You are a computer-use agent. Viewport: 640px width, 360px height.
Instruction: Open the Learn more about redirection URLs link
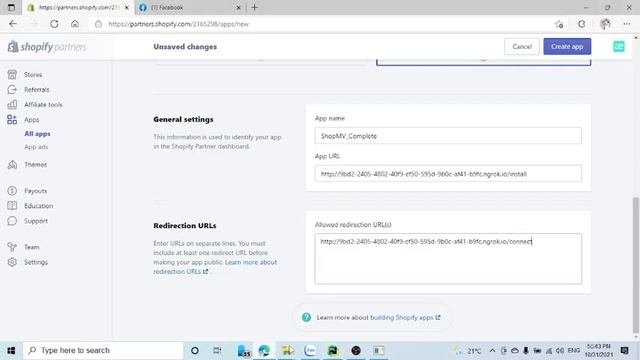[x=215, y=267]
